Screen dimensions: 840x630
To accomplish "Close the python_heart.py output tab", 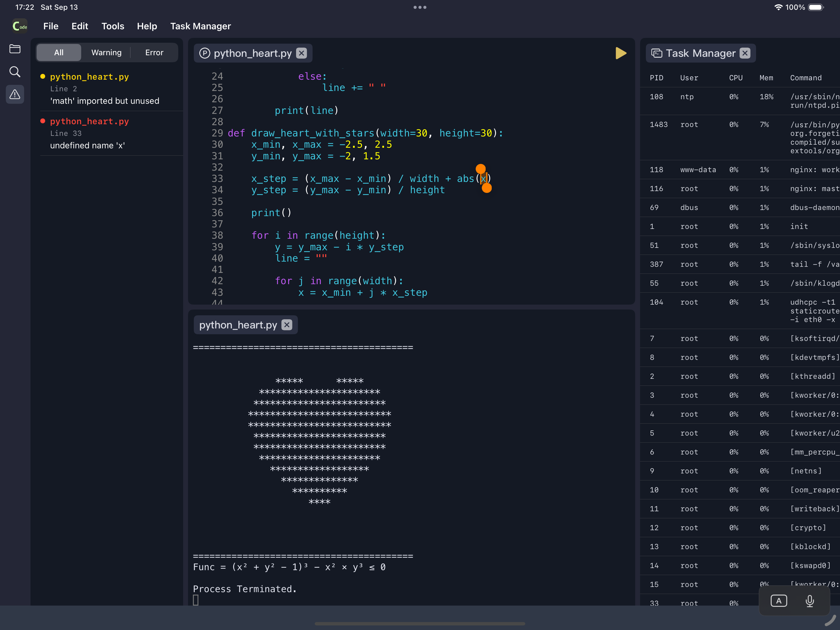I will pos(287,325).
